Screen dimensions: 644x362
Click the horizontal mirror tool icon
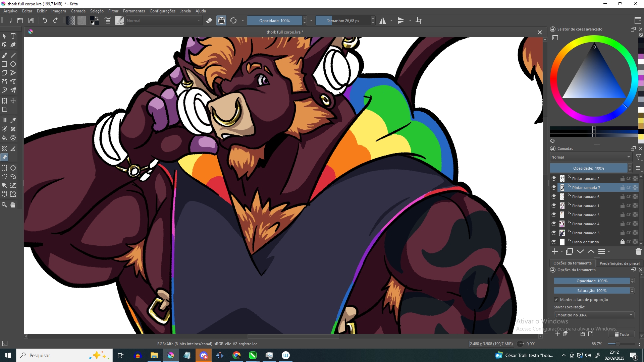coord(383,21)
